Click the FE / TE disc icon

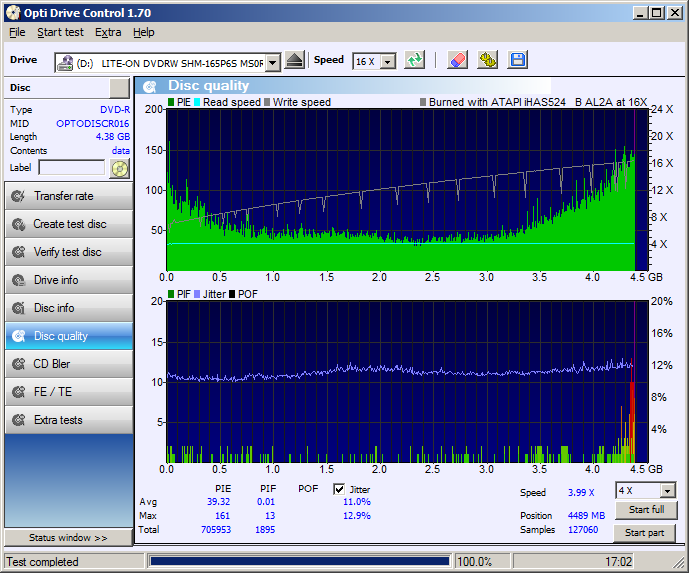pos(18,392)
